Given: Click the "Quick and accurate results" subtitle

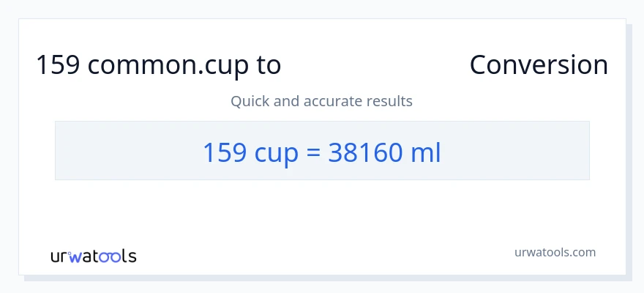Looking at the screenshot, I should (321, 101).
